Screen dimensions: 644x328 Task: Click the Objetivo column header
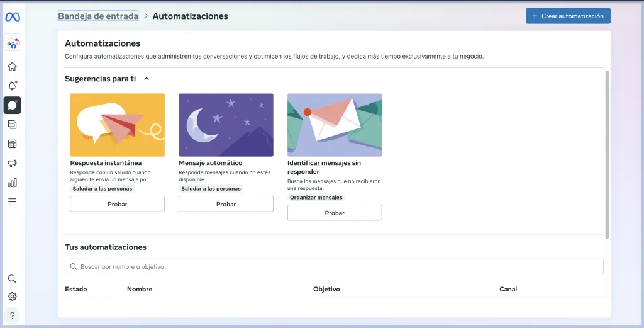click(326, 289)
